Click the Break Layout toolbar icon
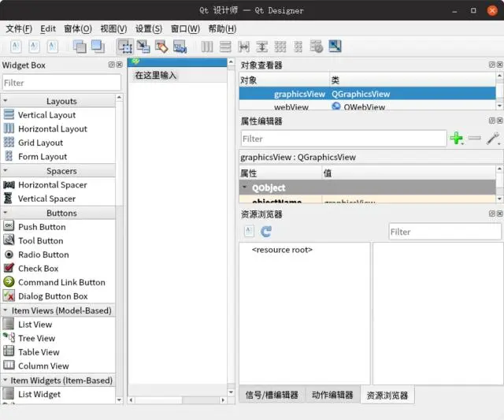The width and height of the screenshot is (504, 420). pos(317,46)
